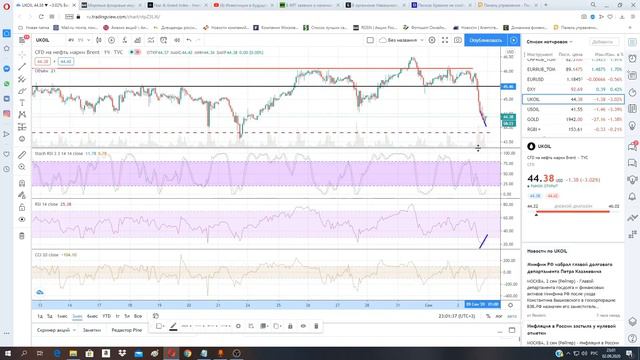640x360 pixels.
Task: Pick line color in drawing toolbar
Action: click(x=173, y=326)
